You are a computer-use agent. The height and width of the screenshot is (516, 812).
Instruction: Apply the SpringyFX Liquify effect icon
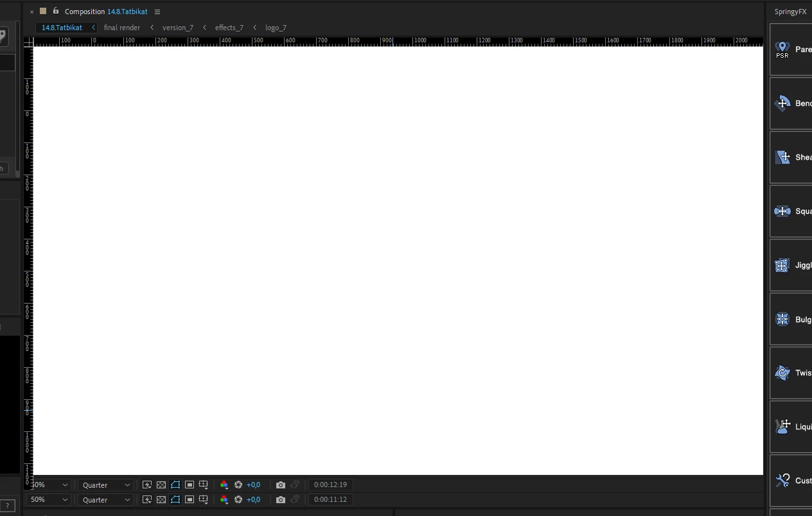(782, 426)
